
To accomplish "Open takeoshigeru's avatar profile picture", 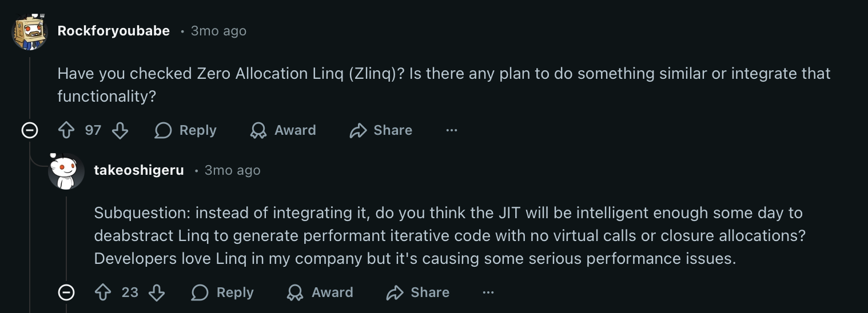I will (x=66, y=171).
